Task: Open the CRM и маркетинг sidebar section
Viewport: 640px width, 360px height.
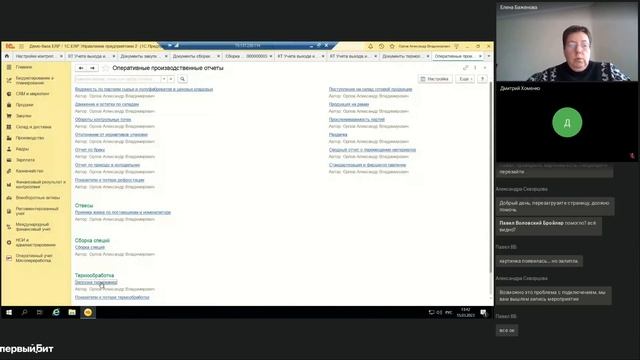Action: [x=32, y=94]
